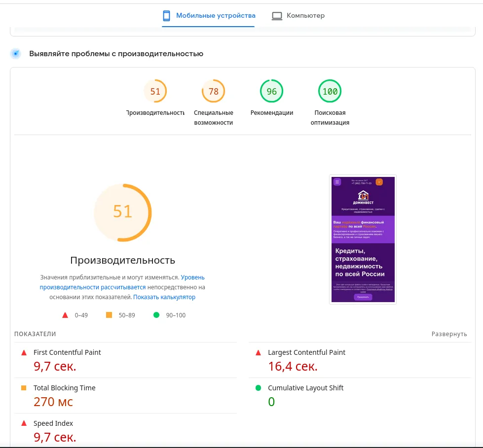The width and height of the screenshot is (483, 448).
Task: Click the Largest Contentful Paint label
Action: [306, 352]
